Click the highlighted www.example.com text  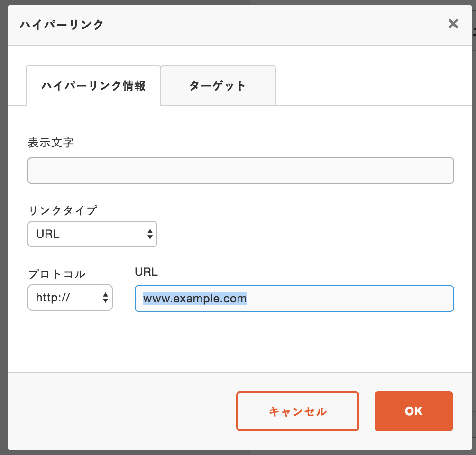195,299
